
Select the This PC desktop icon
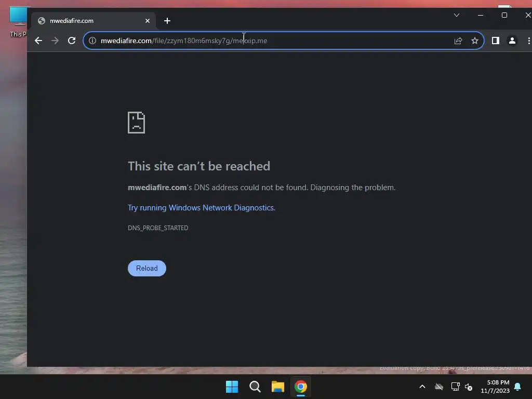click(18, 22)
